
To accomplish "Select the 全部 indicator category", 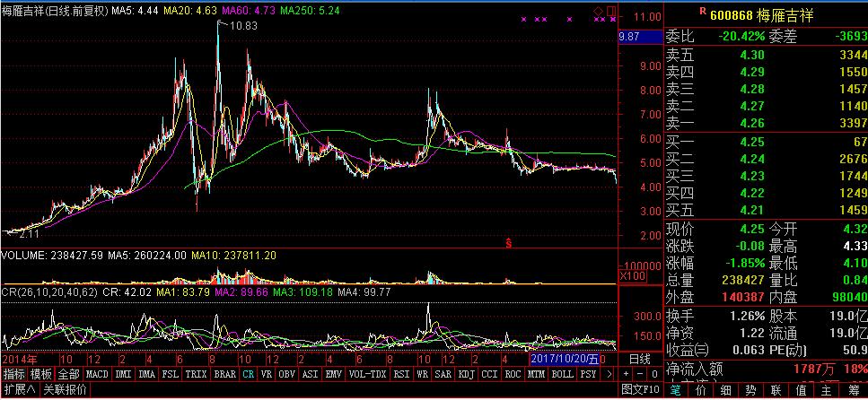I will click(x=68, y=374).
